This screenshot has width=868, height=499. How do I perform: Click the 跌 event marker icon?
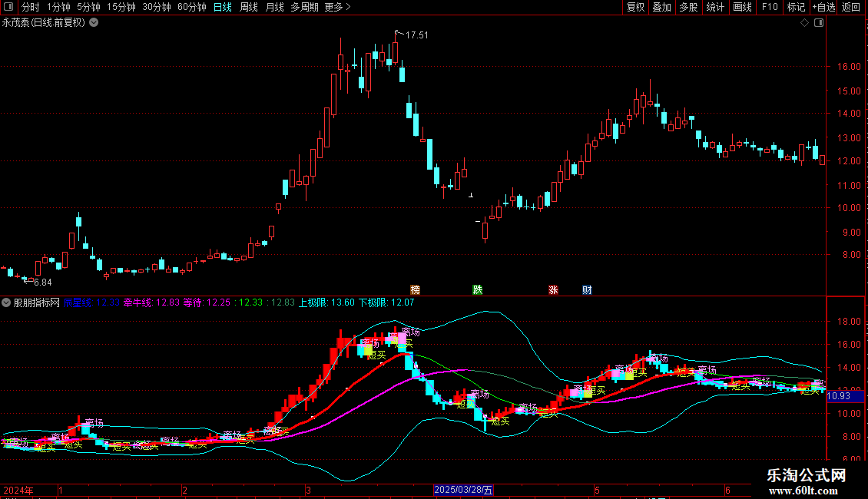(x=478, y=290)
